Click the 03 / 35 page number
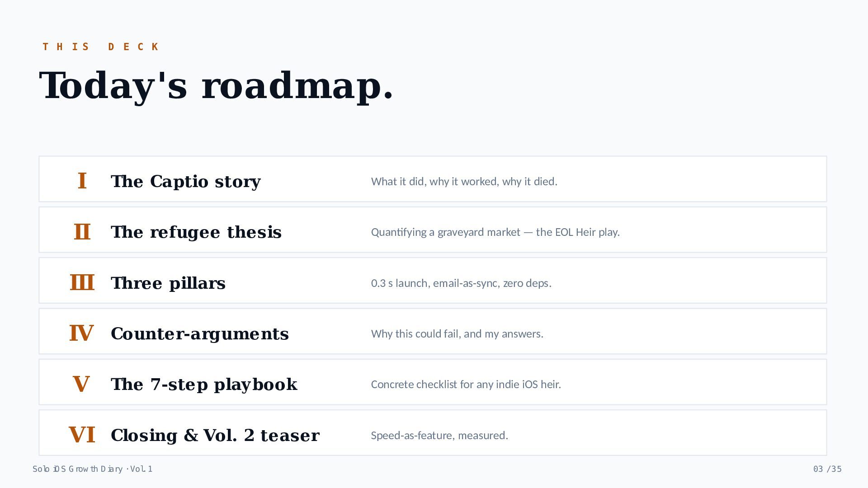 pos(827,469)
